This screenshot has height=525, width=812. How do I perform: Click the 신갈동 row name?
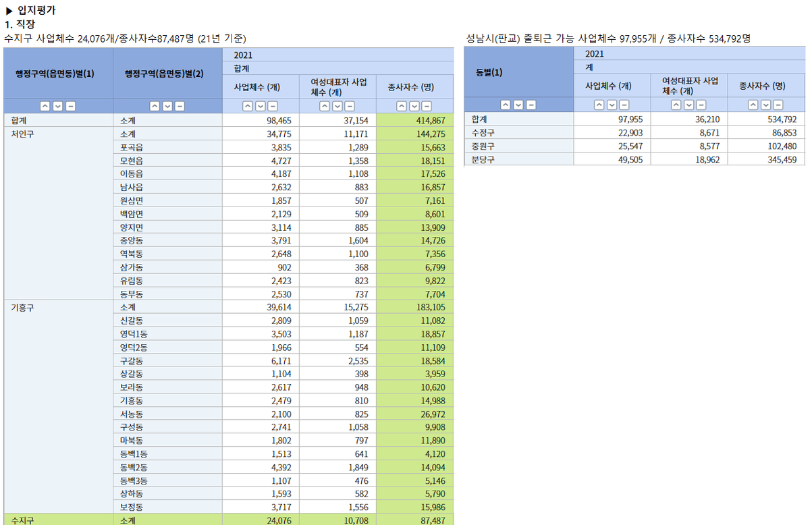tap(133, 321)
